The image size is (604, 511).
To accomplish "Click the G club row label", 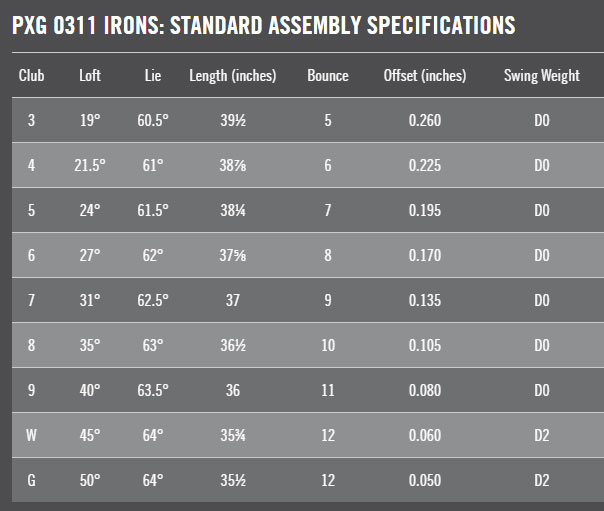I will click(x=31, y=480).
